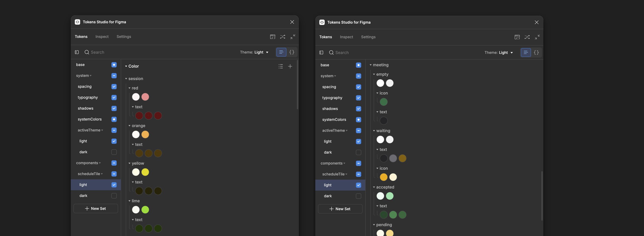
Task: Click Color section list layout icon
Action: 281,66
